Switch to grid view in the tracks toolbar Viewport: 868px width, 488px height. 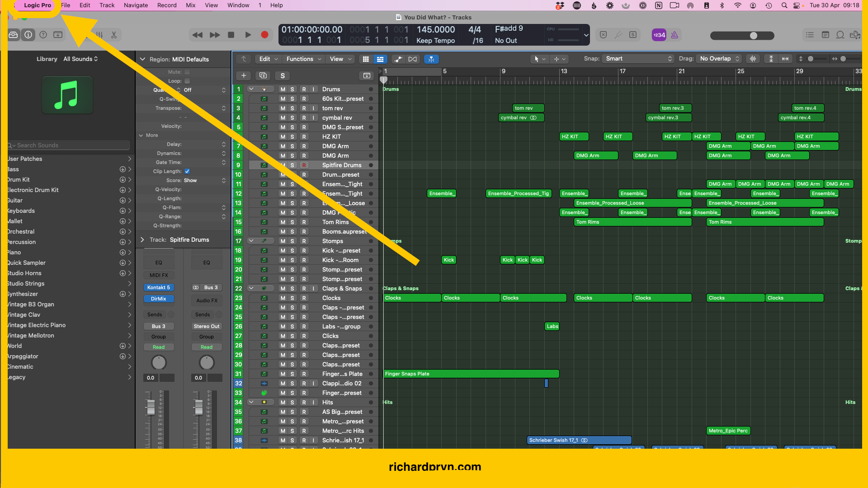tap(366, 59)
